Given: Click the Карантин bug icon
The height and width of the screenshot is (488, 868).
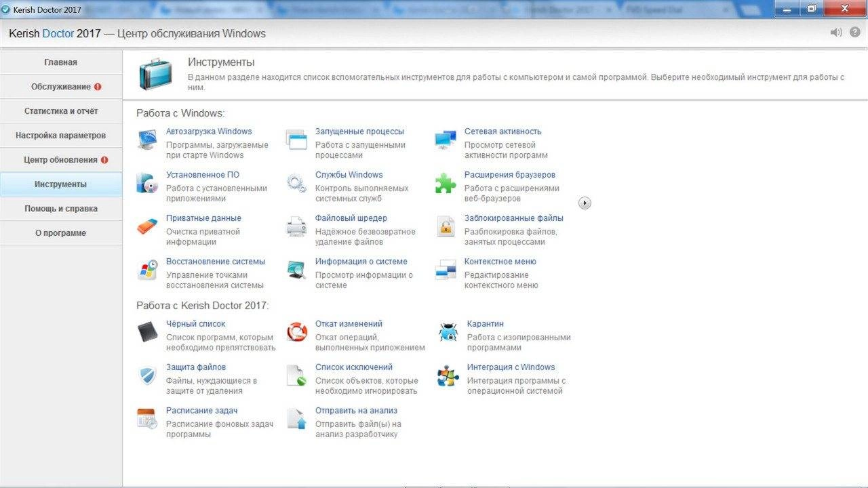Looking at the screenshot, I should point(448,332).
